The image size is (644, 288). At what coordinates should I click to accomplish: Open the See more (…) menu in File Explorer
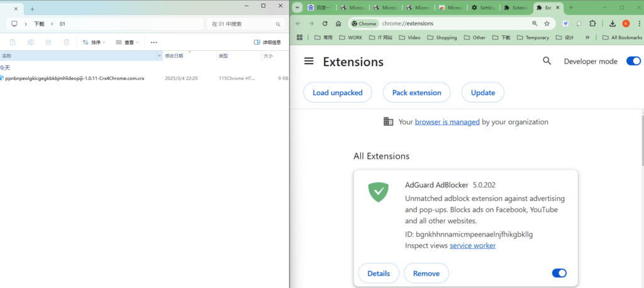[153, 42]
